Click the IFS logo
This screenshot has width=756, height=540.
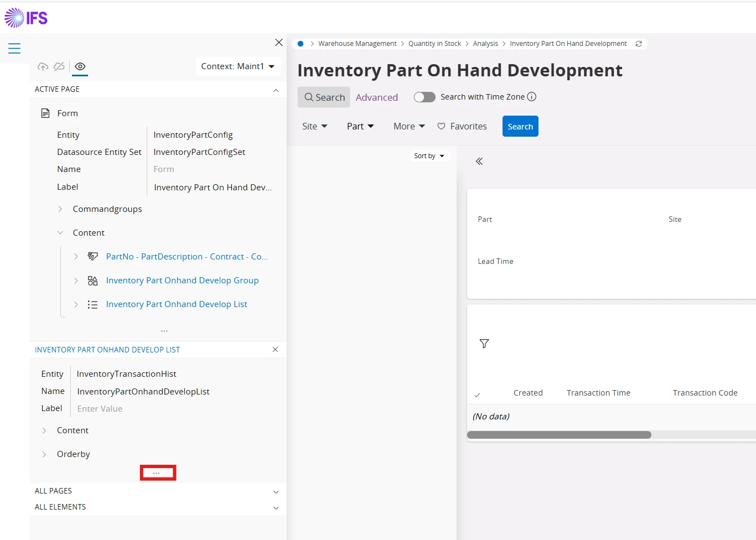(x=26, y=18)
